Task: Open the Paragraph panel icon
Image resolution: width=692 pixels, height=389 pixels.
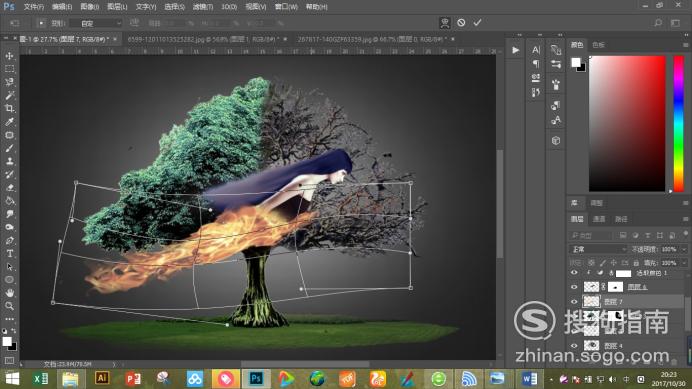Action: (x=536, y=64)
